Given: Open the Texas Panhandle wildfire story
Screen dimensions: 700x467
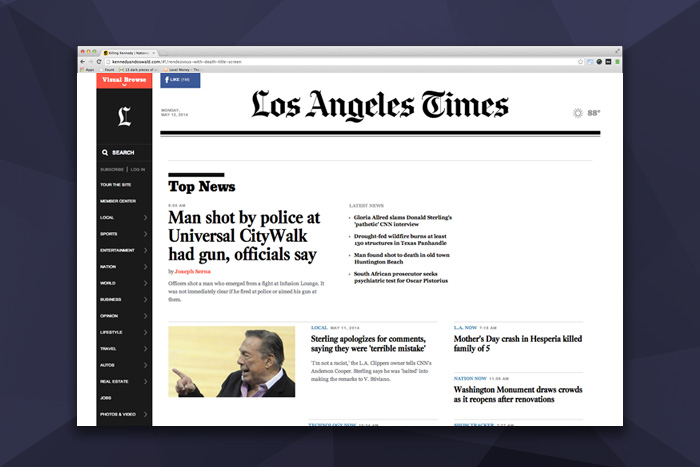Looking at the screenshot, I should 400,239.
